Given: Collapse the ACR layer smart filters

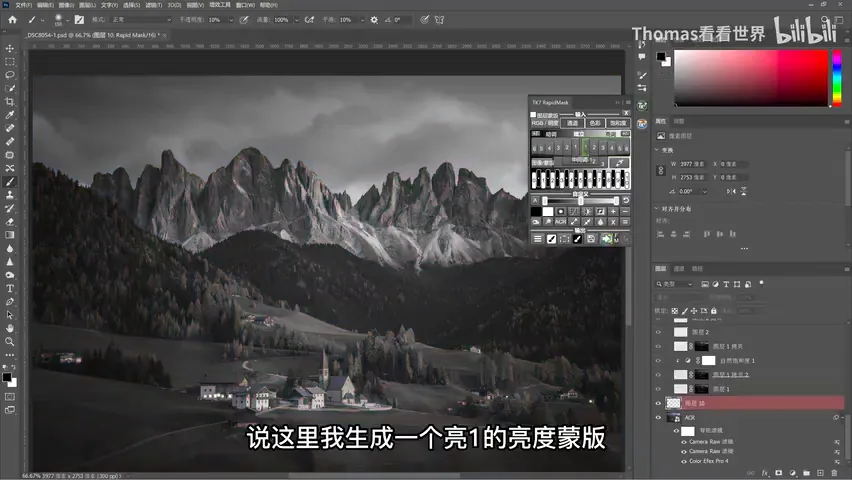Looking at the screenshot, I should coord(845,417).
